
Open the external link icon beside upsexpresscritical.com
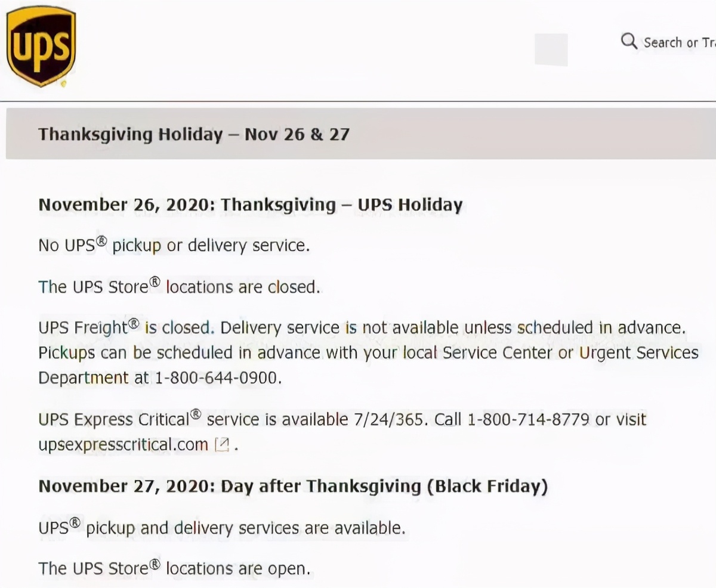pyautogui.click(x=221, y=445)
